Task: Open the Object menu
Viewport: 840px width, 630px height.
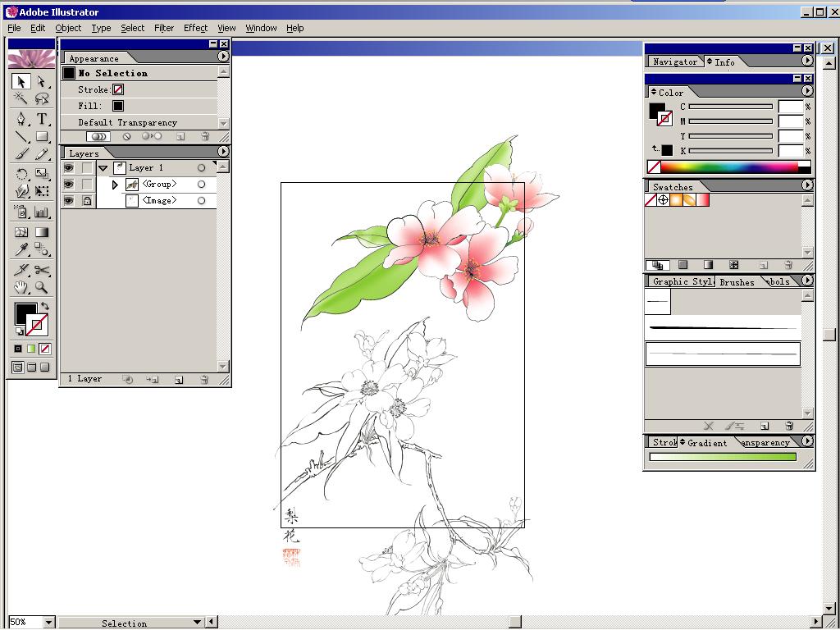Action: [x=68, y=28]
